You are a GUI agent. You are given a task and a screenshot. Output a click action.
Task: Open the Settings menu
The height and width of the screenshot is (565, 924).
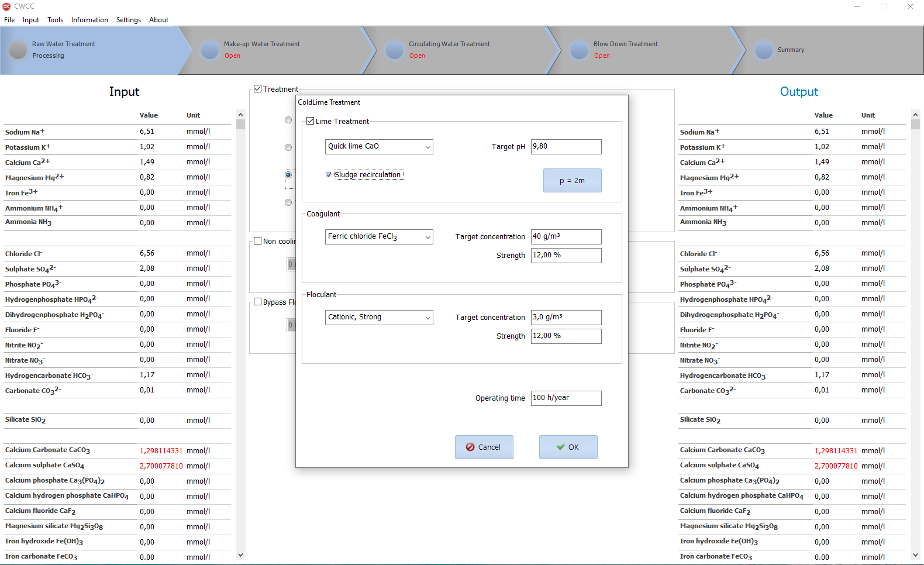[128, 20]
